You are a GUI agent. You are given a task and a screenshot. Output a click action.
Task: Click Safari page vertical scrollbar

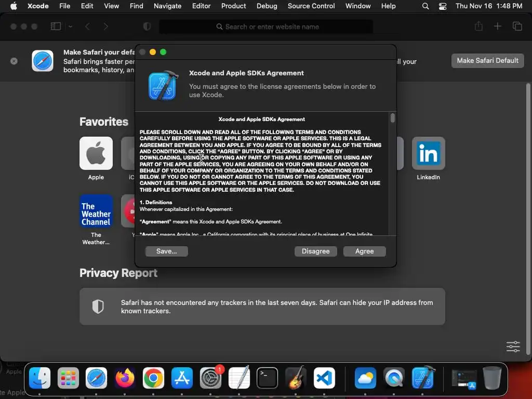528,219
